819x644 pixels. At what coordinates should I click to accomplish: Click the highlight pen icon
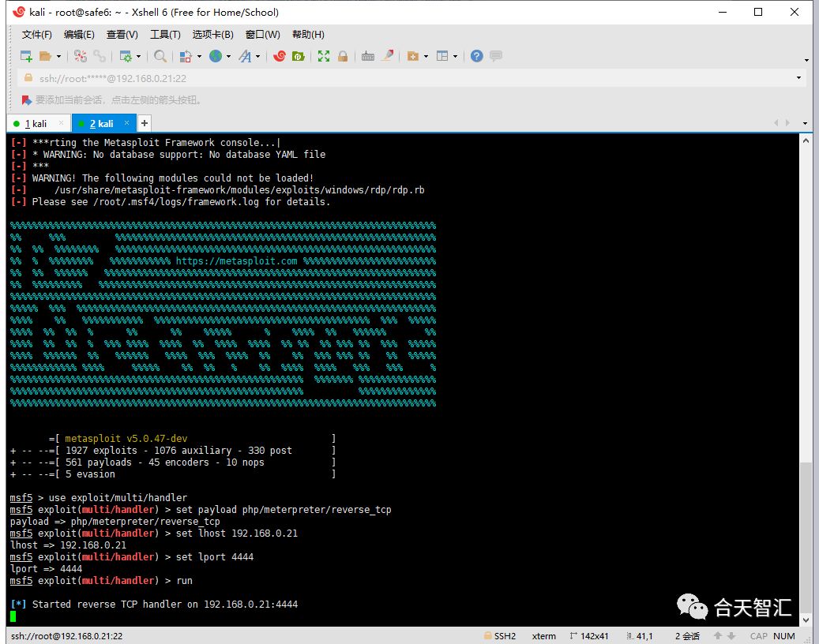tap(388, 56)
